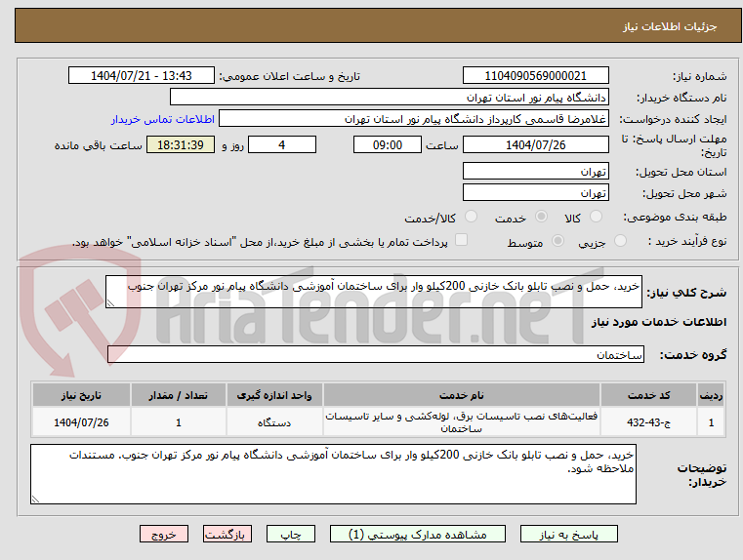Screen dimensions: 743x560
Task: Click the کد خدمت column header
Action: [648, 395]
